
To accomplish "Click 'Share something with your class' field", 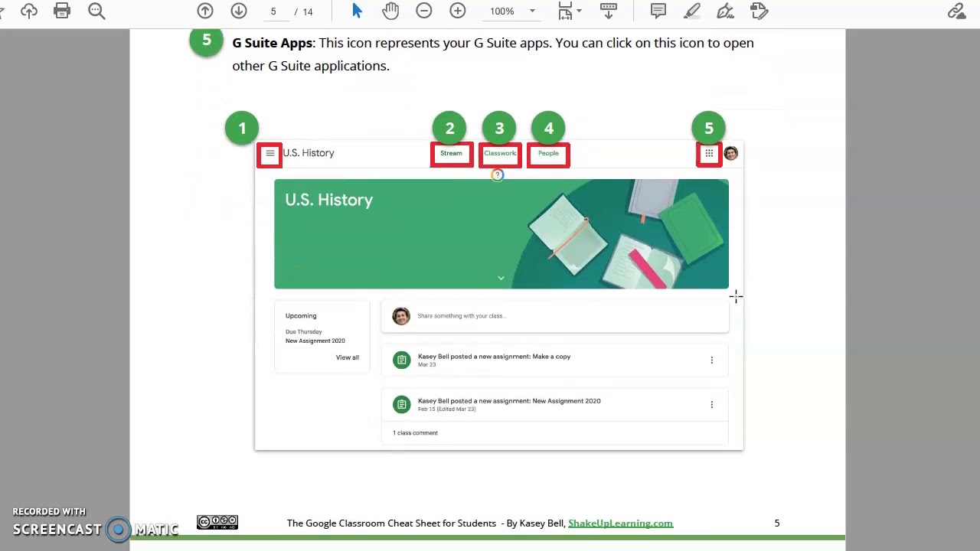I will [x=555, y=316].
